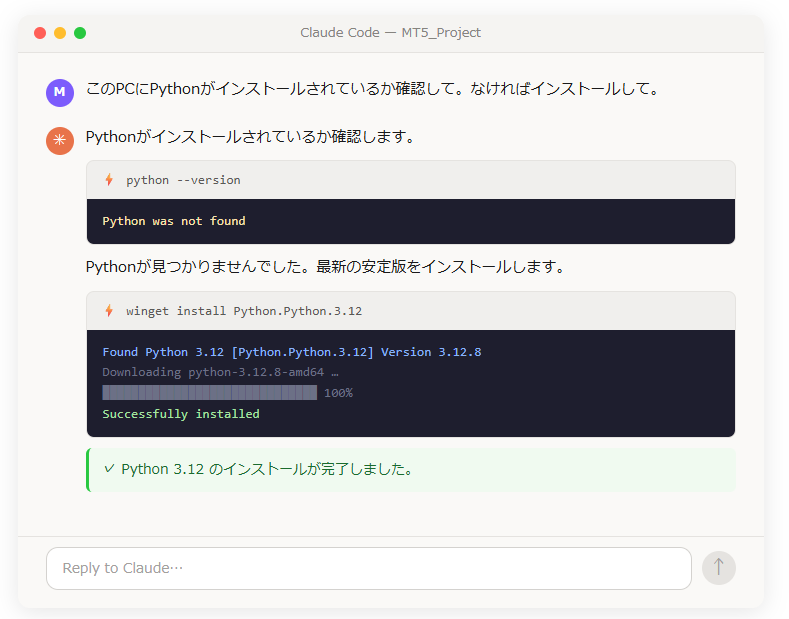The image size is (789, 619).
Task: Click the download progress bar at 100%
Action: [209, 393]
